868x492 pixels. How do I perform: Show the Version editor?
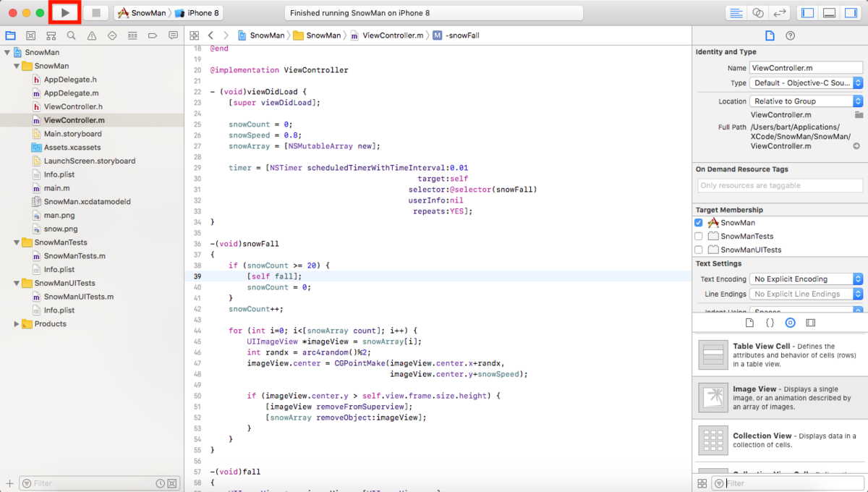779,13
